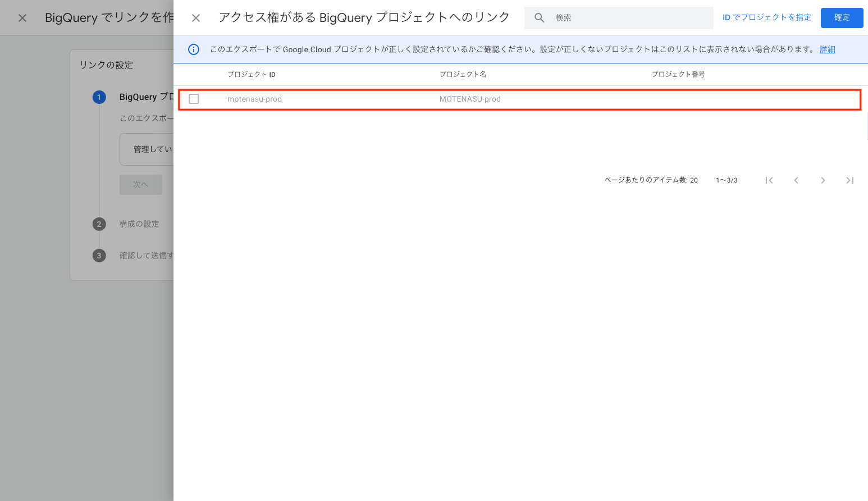This screenshot has height=501, width=868.
Task: Select step 3 確認して送信
Action: 145,256
